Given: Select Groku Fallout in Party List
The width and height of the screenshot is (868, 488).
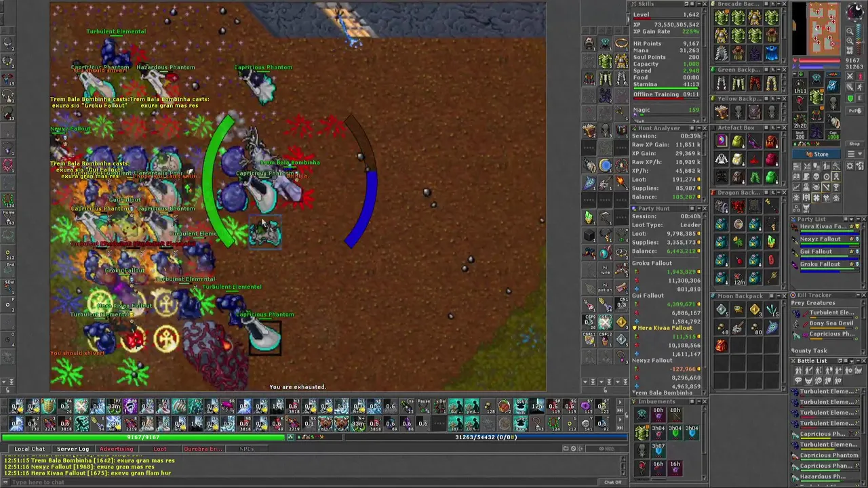Looking at the screenshot, I should 826,265.
